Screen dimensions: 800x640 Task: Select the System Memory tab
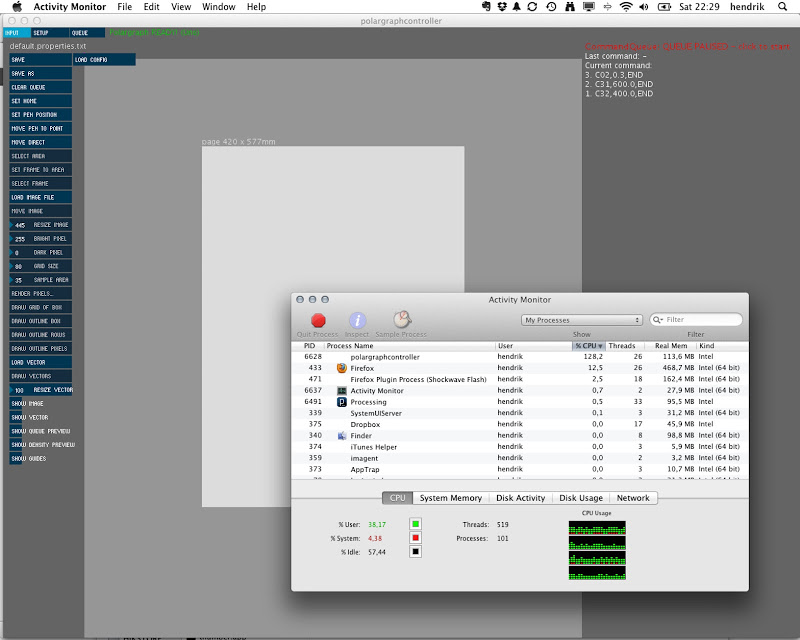point(451,498)
